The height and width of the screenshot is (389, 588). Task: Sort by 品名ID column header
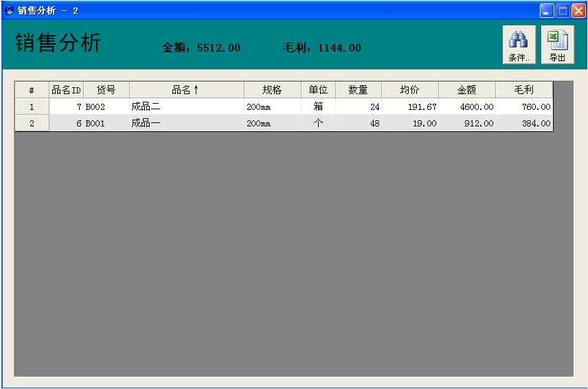click(x=66, y=90)
